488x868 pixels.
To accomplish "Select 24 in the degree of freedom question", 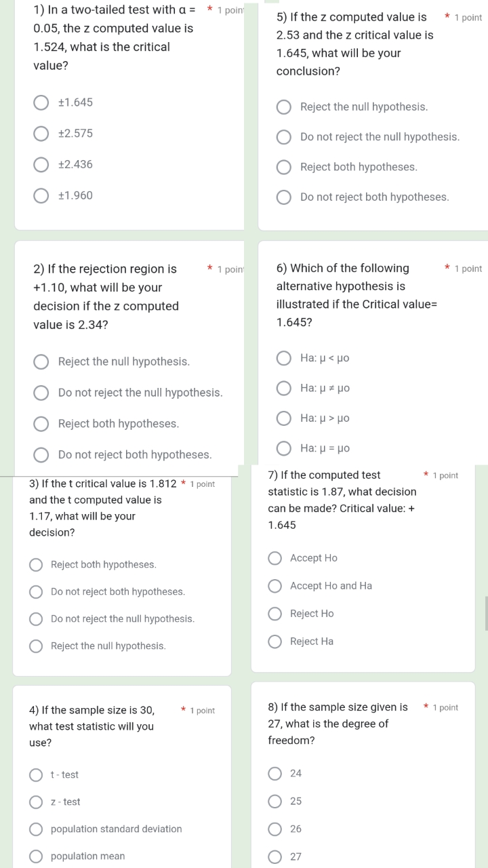I will click(x=275, y=774).
